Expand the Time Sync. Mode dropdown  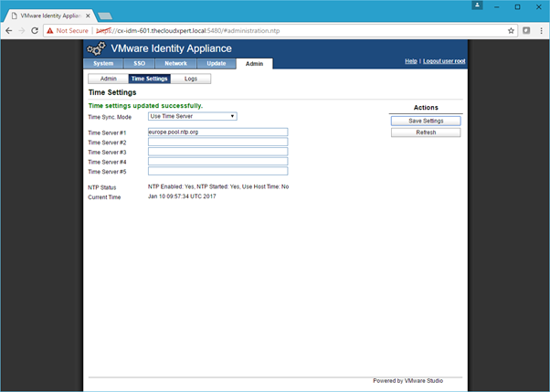click(x=193, y=116)
